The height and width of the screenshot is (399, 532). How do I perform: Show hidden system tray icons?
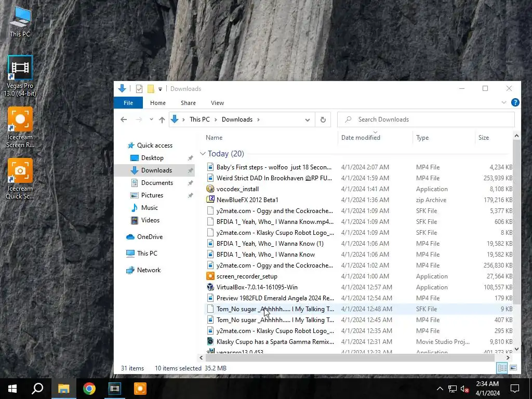point(440,389)
